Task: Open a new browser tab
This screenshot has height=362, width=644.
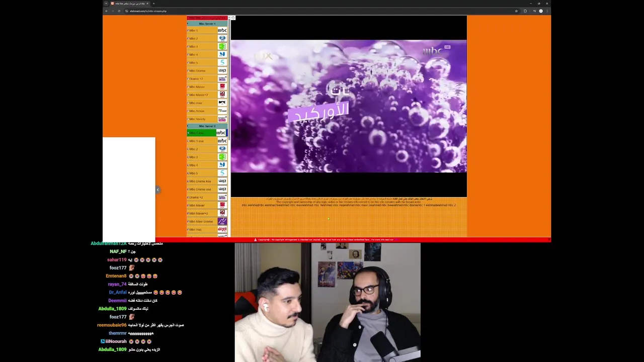Action: pos(153,4)
